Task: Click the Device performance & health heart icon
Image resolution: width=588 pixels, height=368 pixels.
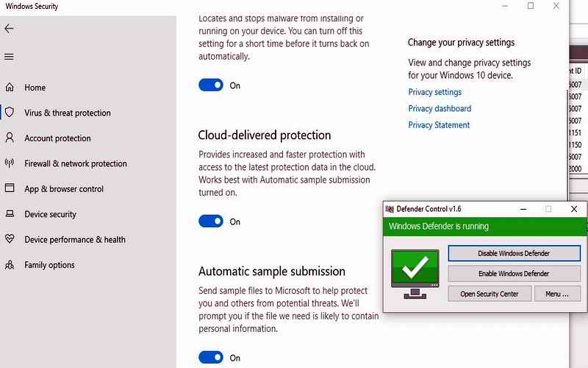Action: [x=10, y=239]
